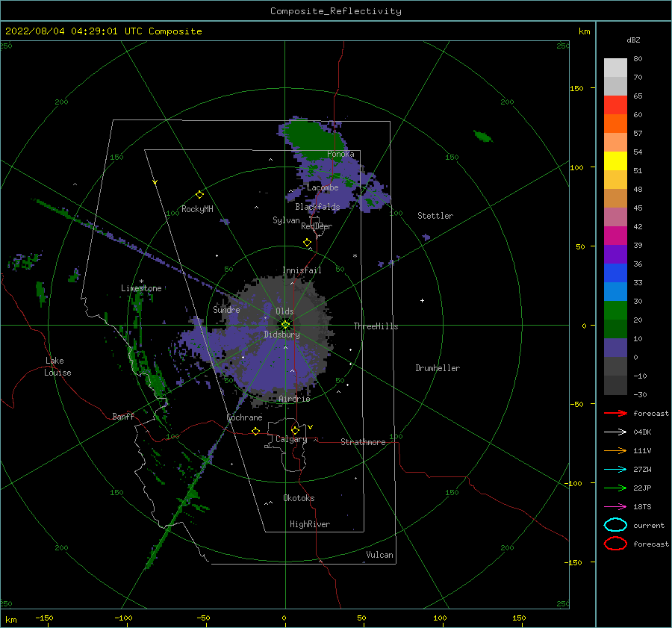This screenshot has height=628, width=672.
Task: Click the Blackfalds city label
Action: point(317,207)
